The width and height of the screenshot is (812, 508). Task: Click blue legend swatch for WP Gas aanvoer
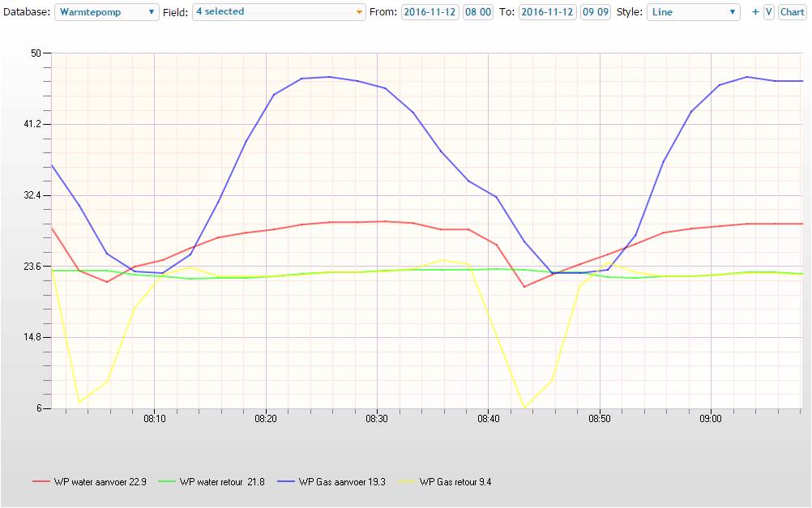click(286, 481)
